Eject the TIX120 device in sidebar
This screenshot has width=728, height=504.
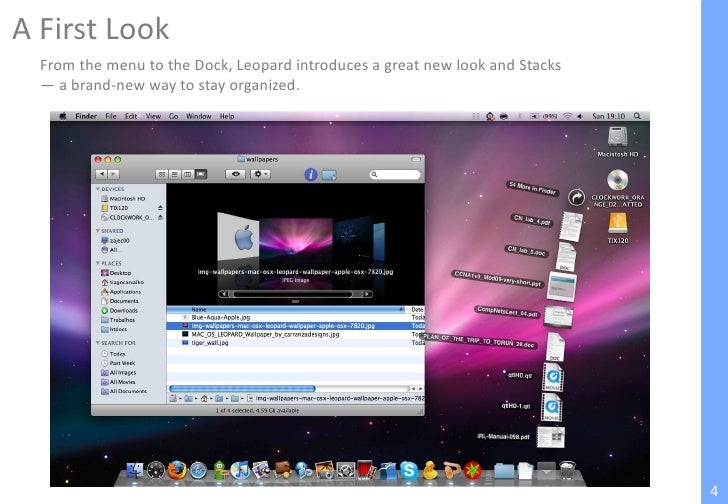[160, 207]
